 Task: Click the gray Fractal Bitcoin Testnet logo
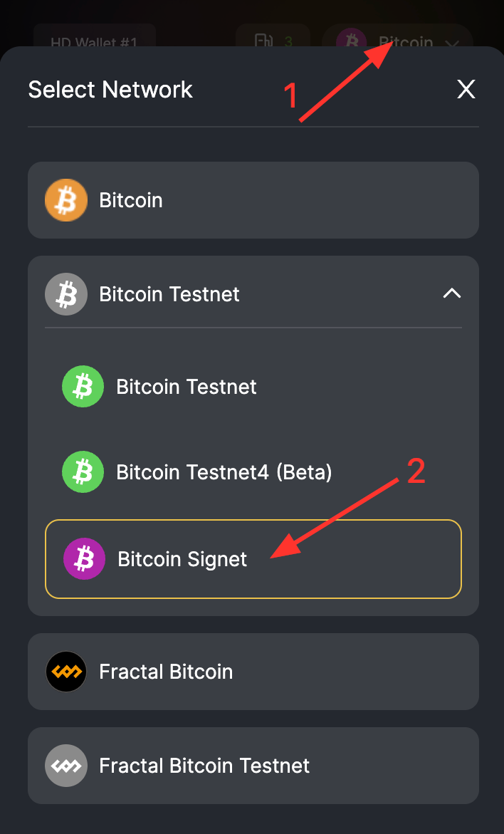pyautogui.click(x=65, y=766)
